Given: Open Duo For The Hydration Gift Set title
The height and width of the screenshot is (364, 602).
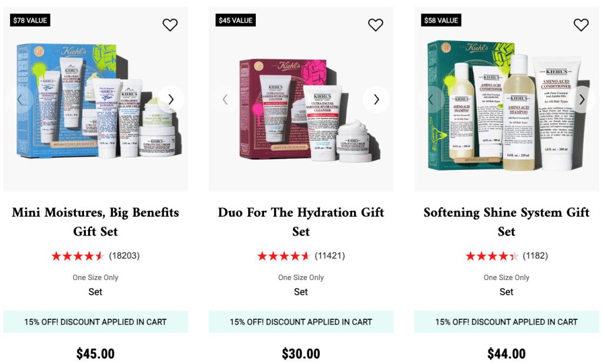Looking at the screenshot, I should (x=301, y=222).
